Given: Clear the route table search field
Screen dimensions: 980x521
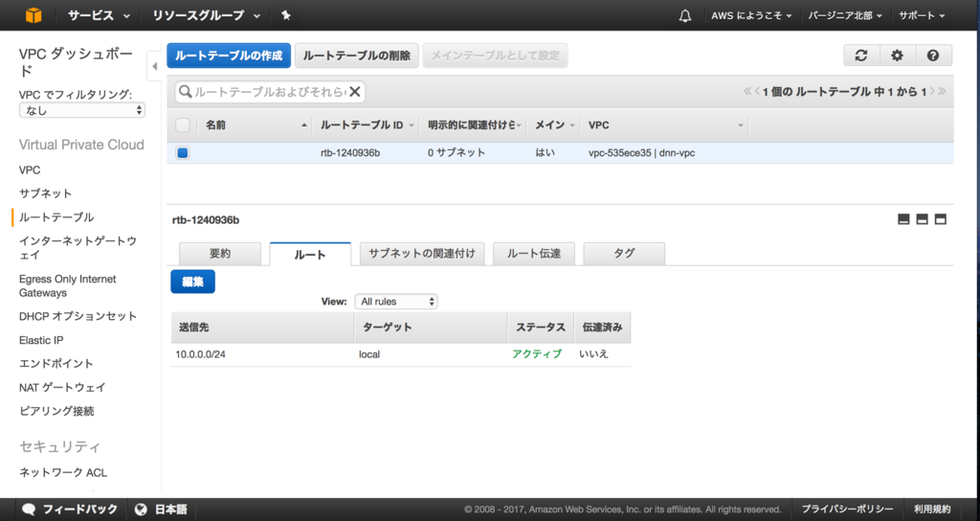Looking at the screenshot, I should pos(355,92).
